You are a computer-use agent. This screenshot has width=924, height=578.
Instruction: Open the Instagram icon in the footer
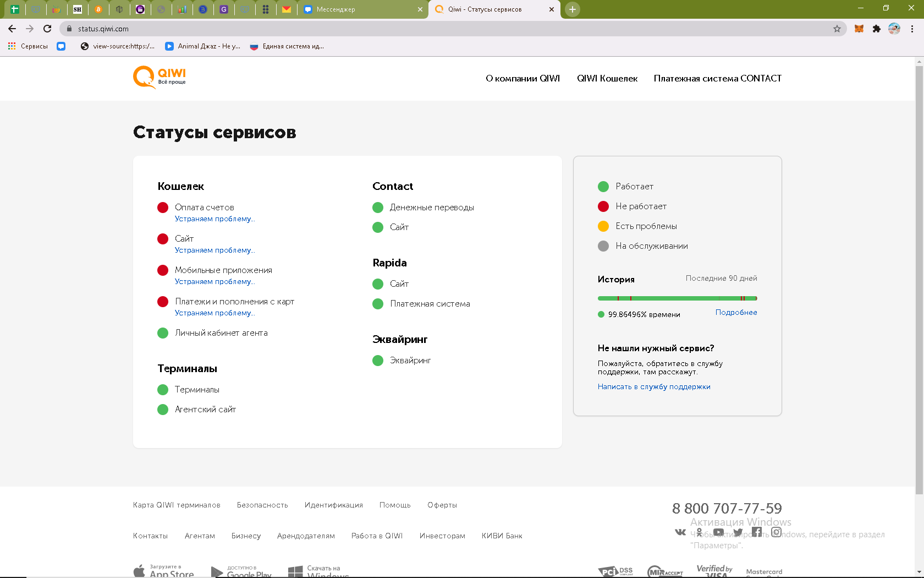pyautogui.click(x=776, y=532)
